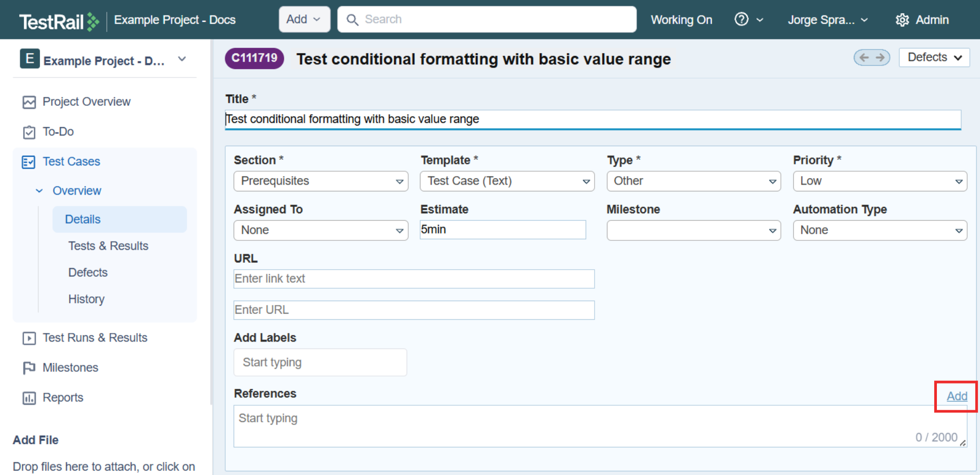This screenshot has width=980, height=475.
Task: Click the To-Do clipboard icon
Action: [29, 132]
